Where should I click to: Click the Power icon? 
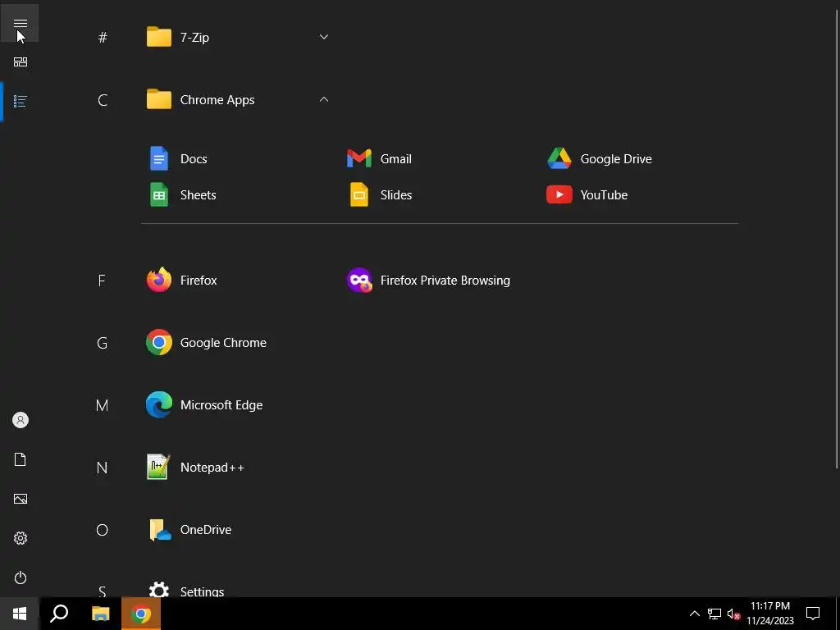(x=20, y=577)
